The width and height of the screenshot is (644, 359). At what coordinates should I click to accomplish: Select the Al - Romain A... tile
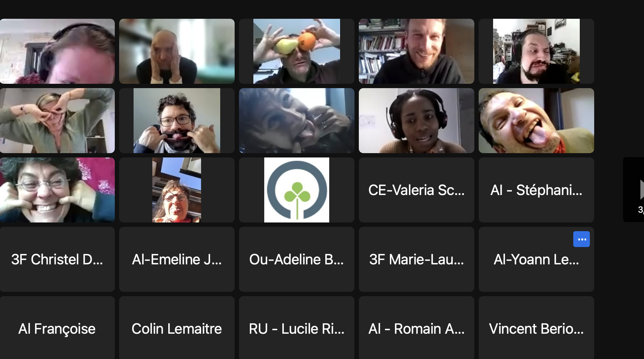(417, 328)
